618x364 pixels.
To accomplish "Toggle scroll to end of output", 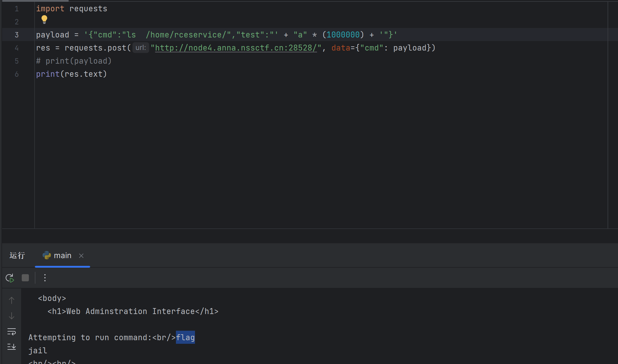I will 12,346.
